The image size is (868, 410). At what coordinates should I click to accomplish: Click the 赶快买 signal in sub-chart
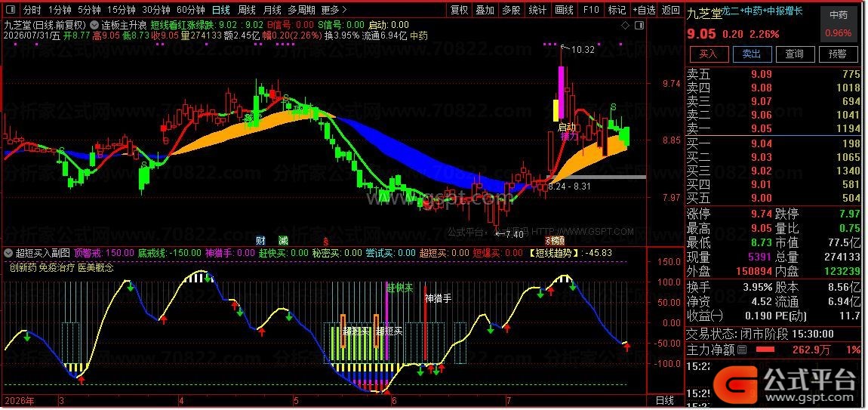point(401,288)
